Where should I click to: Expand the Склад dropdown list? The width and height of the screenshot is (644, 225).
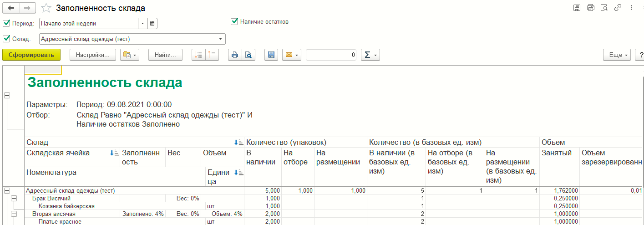coord(221,39)
